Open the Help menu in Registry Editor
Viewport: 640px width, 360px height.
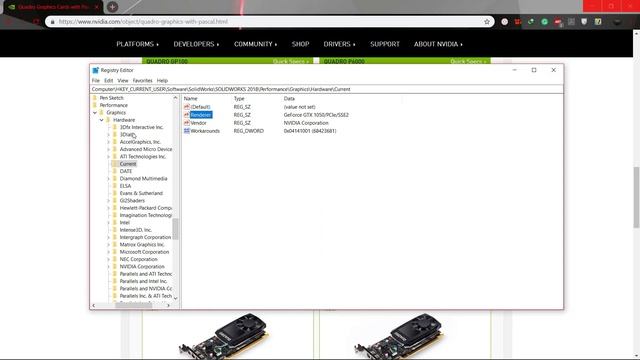coord(162,80)
